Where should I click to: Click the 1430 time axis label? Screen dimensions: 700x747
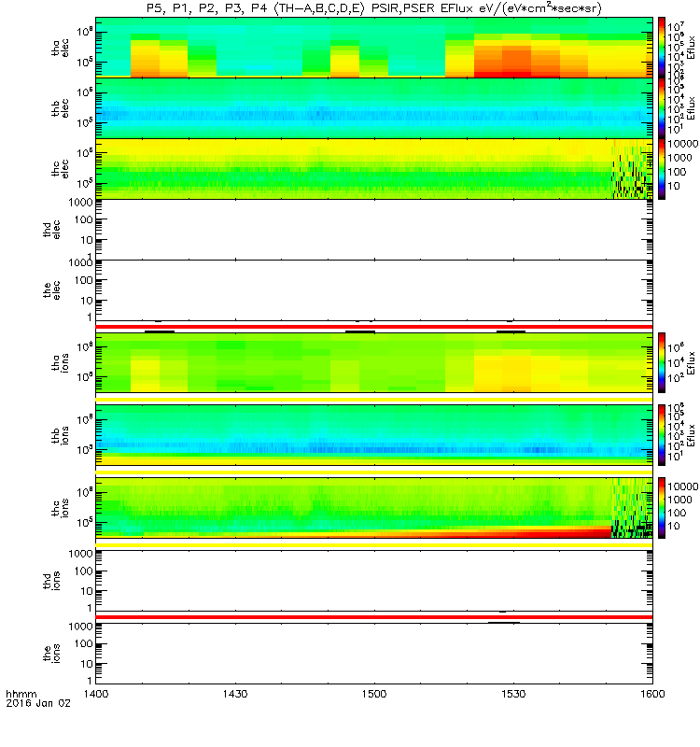click(x=235, y=694)
